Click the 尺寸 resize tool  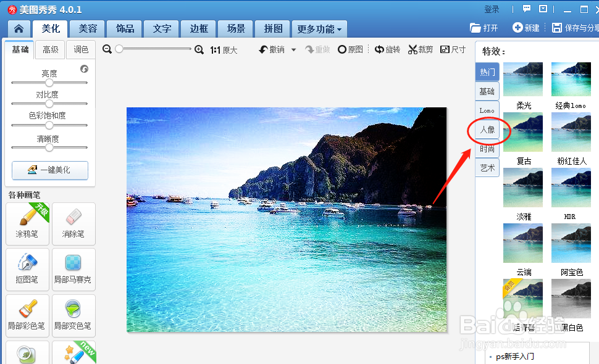pyautogui.click(x=453, y=49)
